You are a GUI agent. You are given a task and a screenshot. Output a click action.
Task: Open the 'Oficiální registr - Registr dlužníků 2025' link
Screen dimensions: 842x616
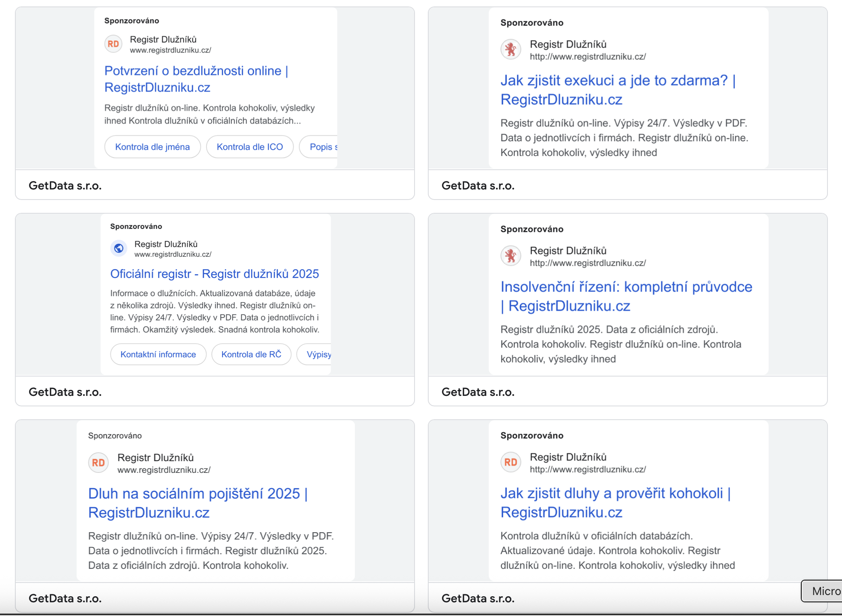pyautogui.click(x=215, y=274)
